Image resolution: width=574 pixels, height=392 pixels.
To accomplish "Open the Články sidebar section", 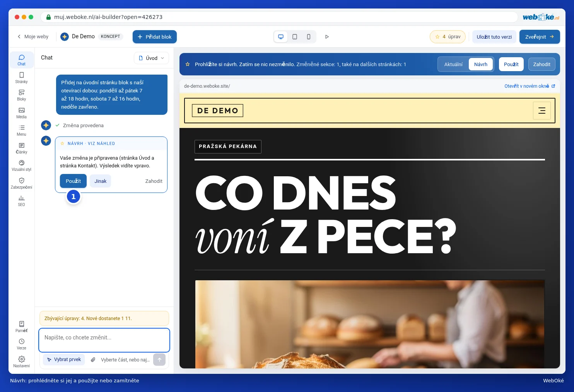I will coord(21,148).
